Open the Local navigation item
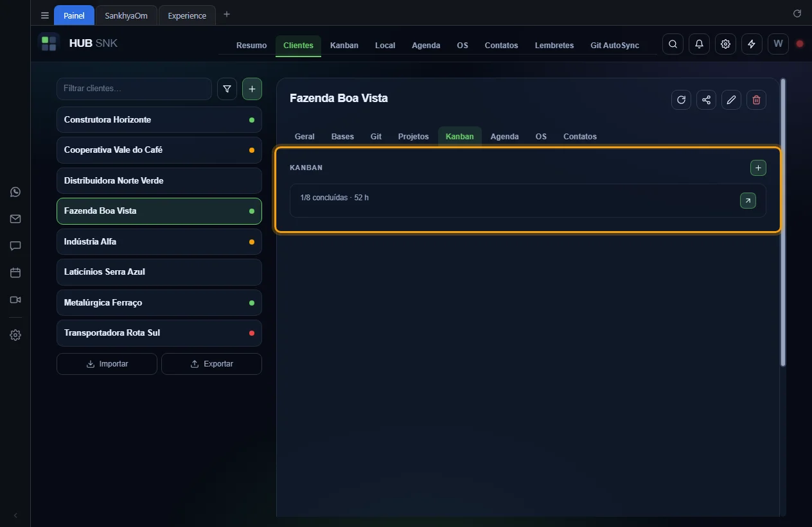The width and height of the screenshot is (812, 527). click(x=385, y=46)
